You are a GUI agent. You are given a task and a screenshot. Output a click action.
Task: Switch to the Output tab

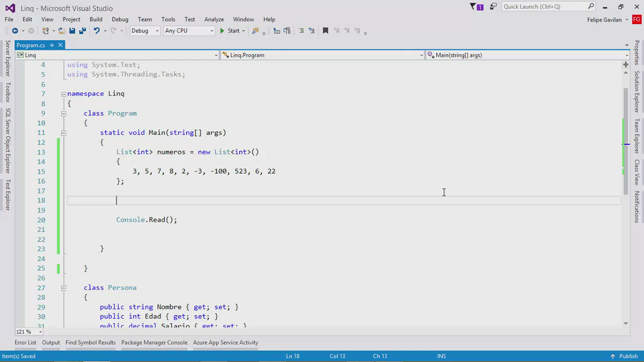pyautogui.click(x=51, y=343)
